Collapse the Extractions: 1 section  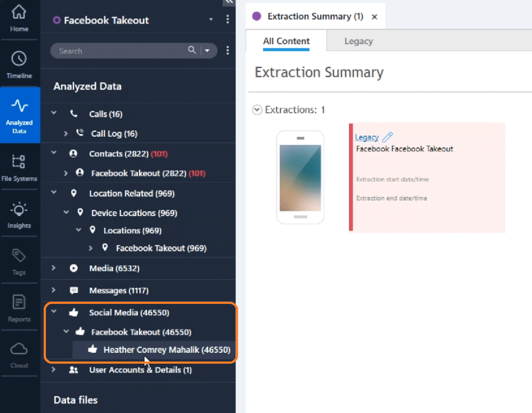pyautogui.click(x=257, y=110)
